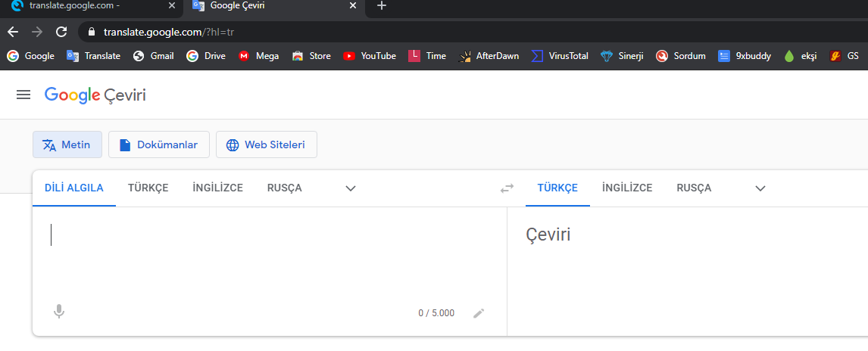Image resolution: width=868 pixels, height=351 pixels.
Task: Open the hamburger main menu
Action: 23,95
